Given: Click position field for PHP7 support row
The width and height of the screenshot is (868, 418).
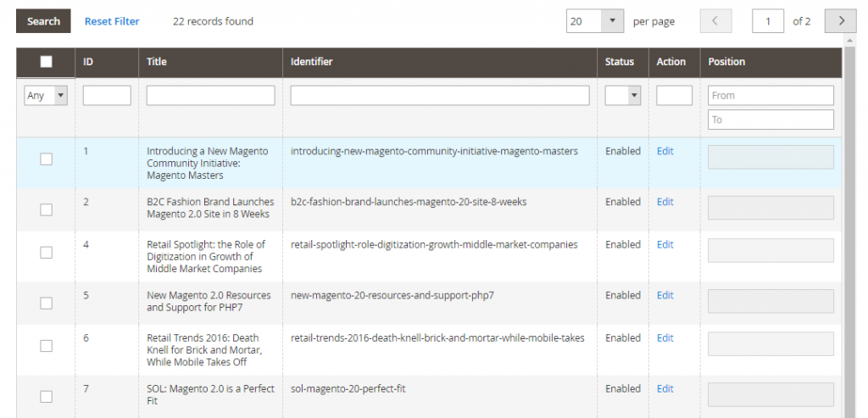Looking at the screenshot, I should [771, 301].
